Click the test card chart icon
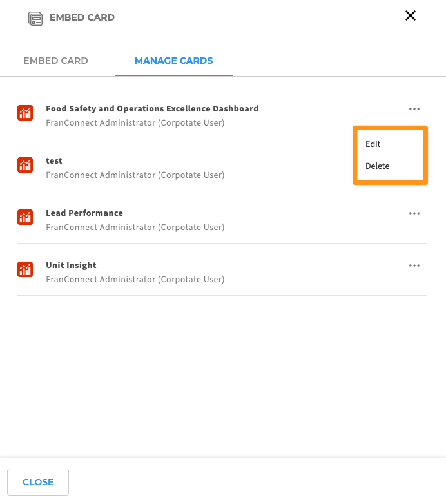446x504 pixels. (25, 165)
